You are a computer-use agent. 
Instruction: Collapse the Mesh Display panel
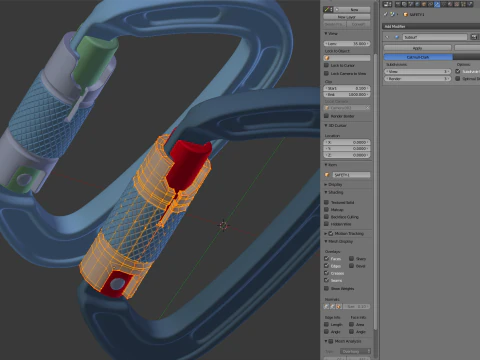[x=326, y=241]
